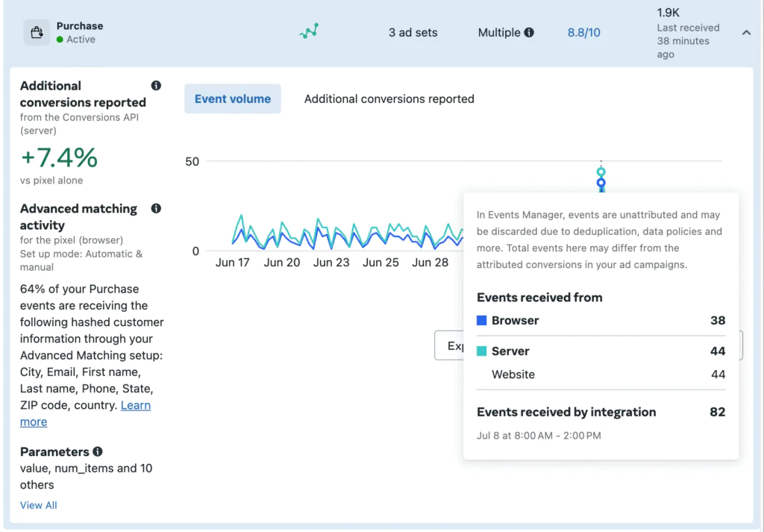Click the partially hidden Export button

449,345
